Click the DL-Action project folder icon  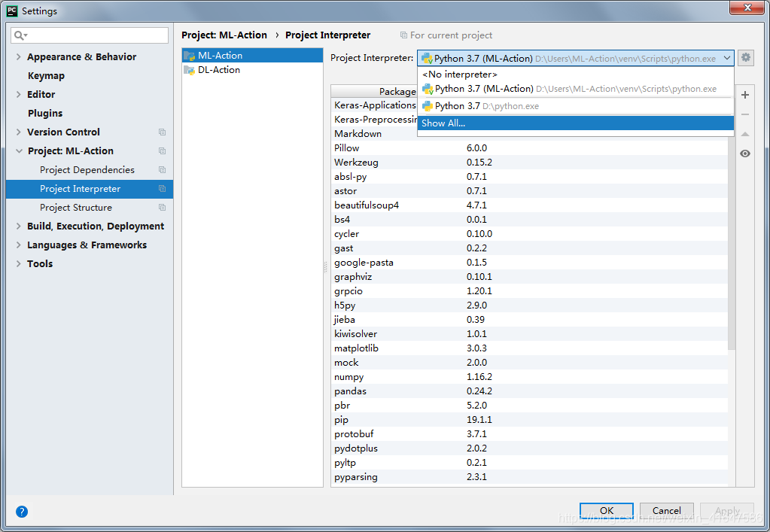click(190, 70)
